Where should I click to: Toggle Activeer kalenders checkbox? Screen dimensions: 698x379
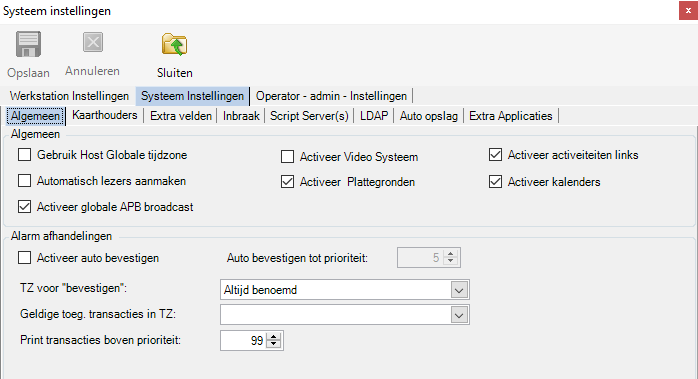495,182
